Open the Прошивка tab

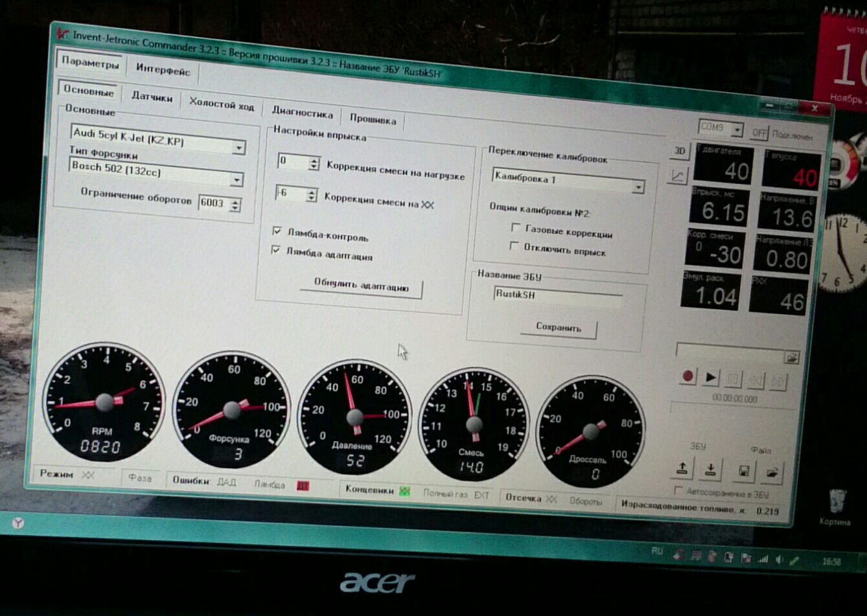(373, 119)
